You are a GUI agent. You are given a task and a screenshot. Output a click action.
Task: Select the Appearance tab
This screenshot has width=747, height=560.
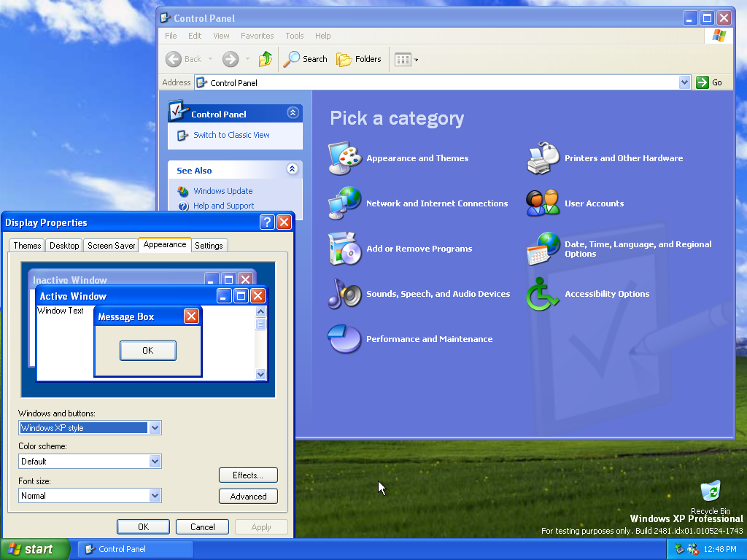pos(165,244)
